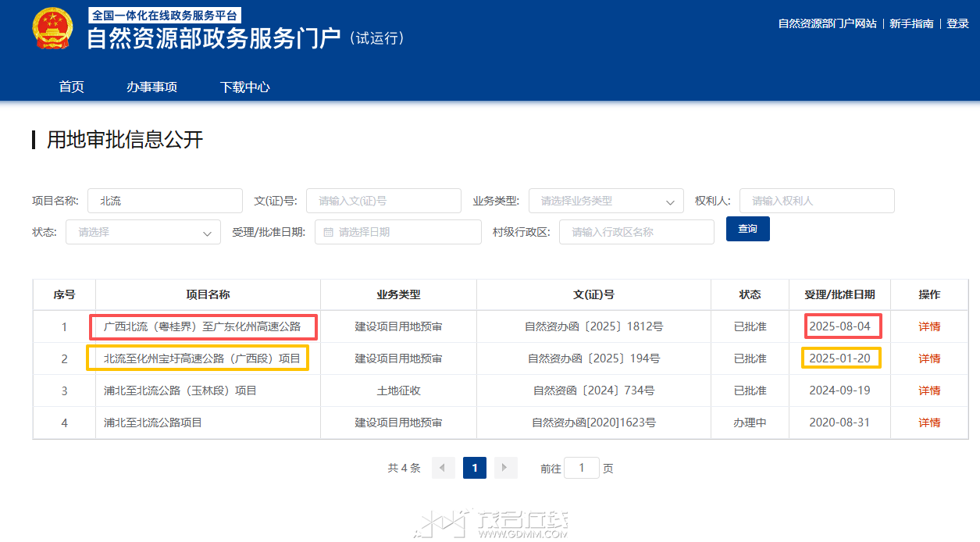Screen dimensions: 980x542
Task: Click 土地征收 business type cell
Action: [x=398, y=390]
